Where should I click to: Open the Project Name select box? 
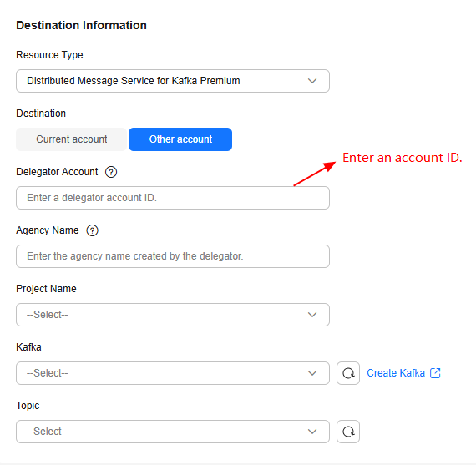click(x=173, y=315)
